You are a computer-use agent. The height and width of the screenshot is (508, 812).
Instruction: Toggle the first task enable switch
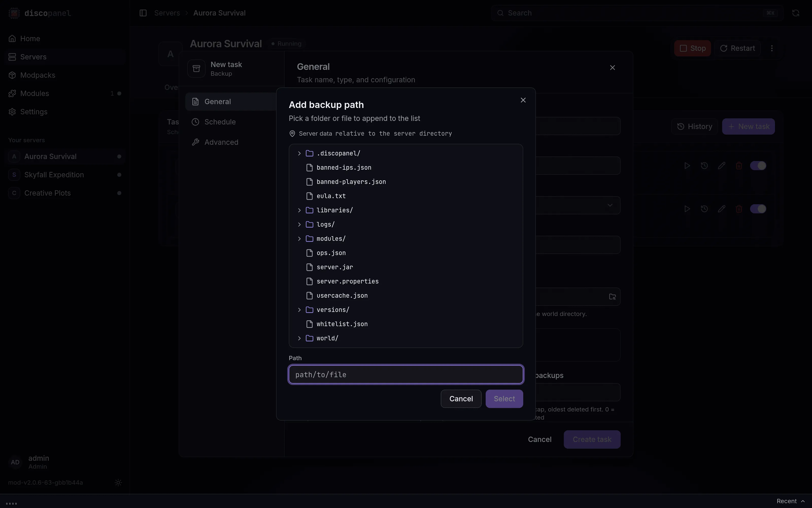(758, 166)
